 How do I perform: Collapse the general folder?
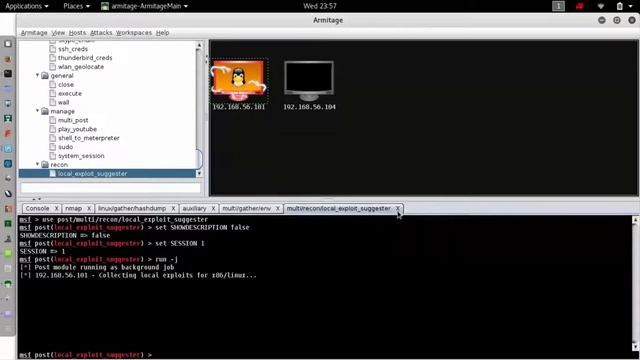tap(38, 75)
